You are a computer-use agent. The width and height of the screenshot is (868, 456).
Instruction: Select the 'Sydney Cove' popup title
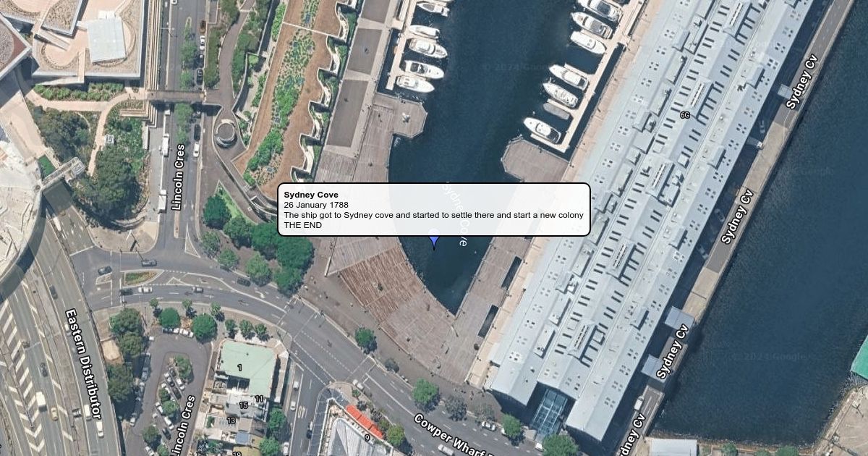coord(311,195)
